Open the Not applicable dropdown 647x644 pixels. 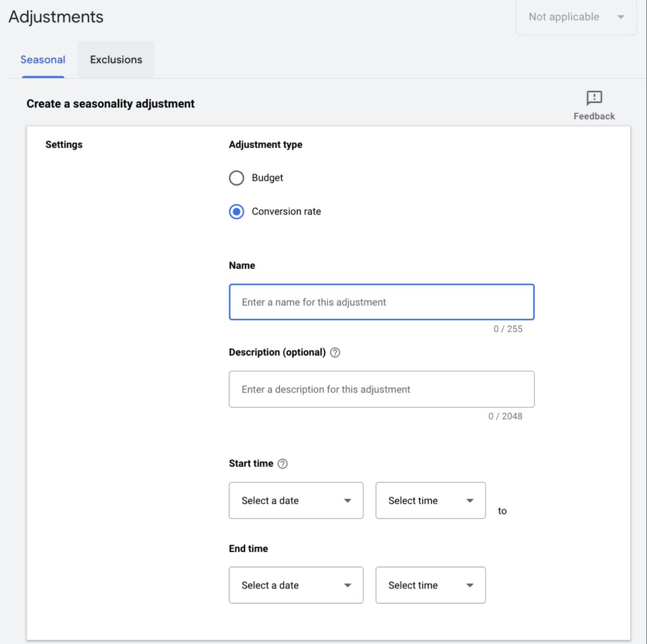click(576, 17)
